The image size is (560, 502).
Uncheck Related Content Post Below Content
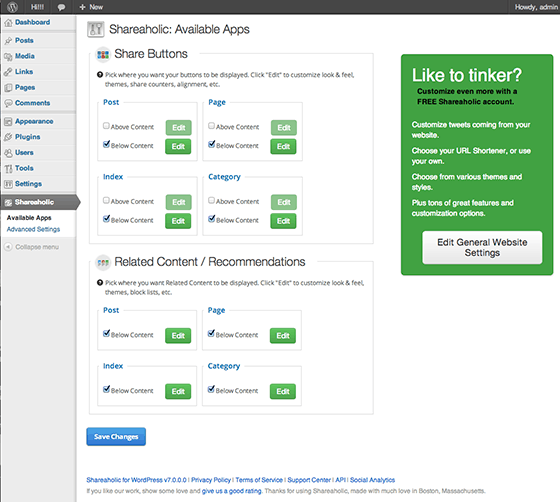coord(106,333)
